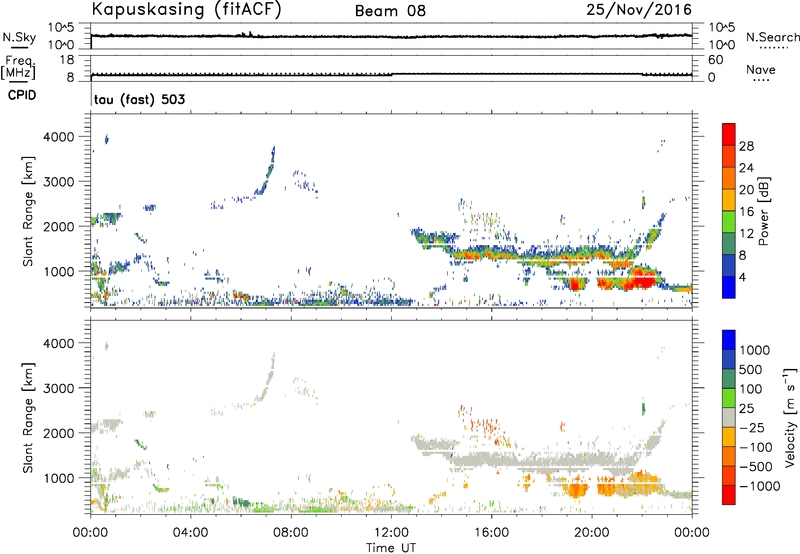Click the 'Freq. [MHz]' axis label

18,67
